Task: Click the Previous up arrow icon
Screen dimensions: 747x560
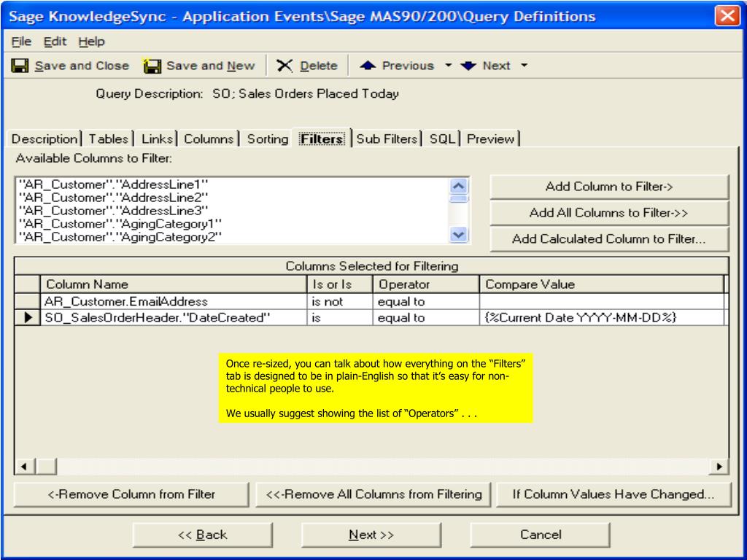Action: point(368,66)
